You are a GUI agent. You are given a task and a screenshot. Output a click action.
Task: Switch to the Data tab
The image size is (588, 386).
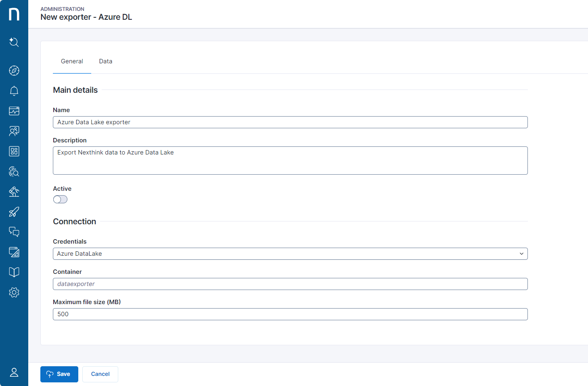tap(106, 61)
